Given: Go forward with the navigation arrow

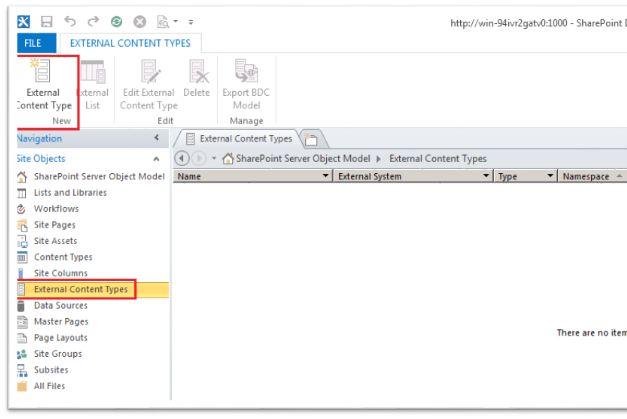Looking at the screenshot, I should (198, 159).
